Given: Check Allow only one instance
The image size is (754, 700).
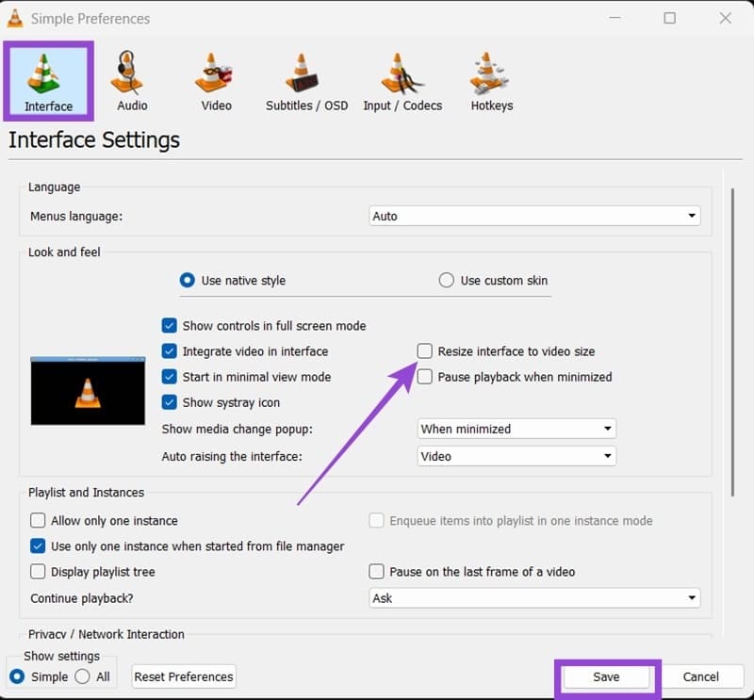Looking at the screenshot, I should 38,520.
